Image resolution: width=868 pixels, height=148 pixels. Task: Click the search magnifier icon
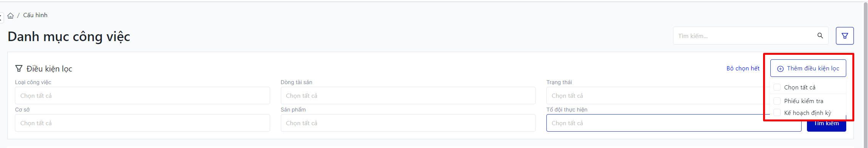pyautogui.click(x=820, y=36)
